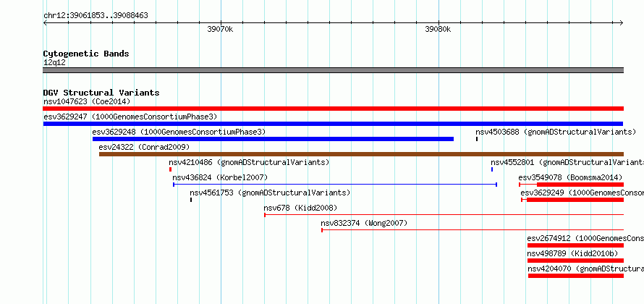The width and height of the screenshot is (644, 304).
Task: Click the small black nsv4561753 marker
Action: click(191, 200)
